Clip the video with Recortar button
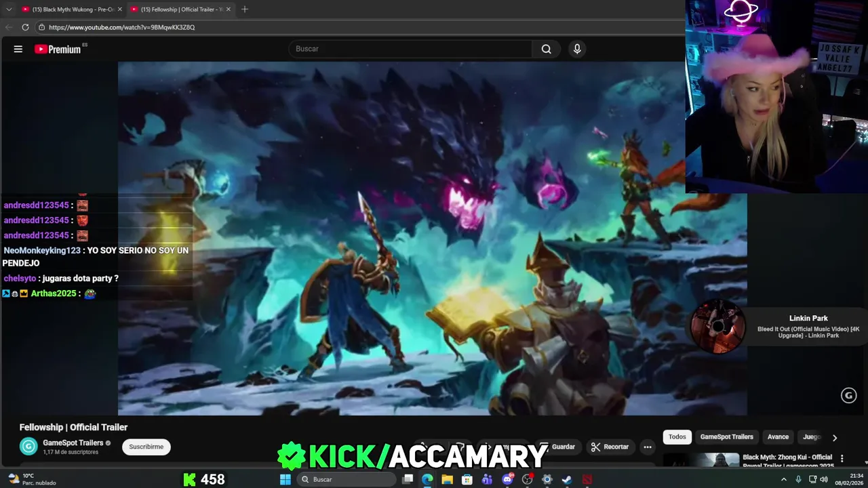Screen dimensions: 868x488 click(x=610, y=447)
